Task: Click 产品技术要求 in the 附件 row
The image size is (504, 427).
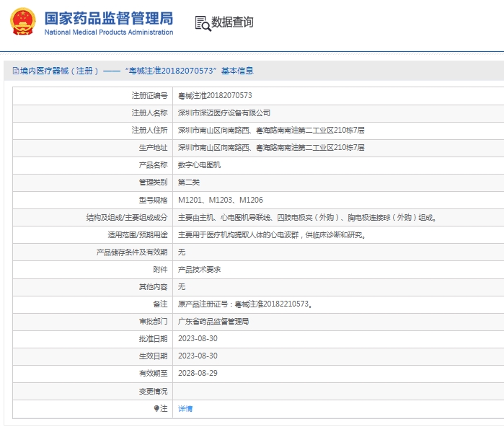Action: coord(199,270)
